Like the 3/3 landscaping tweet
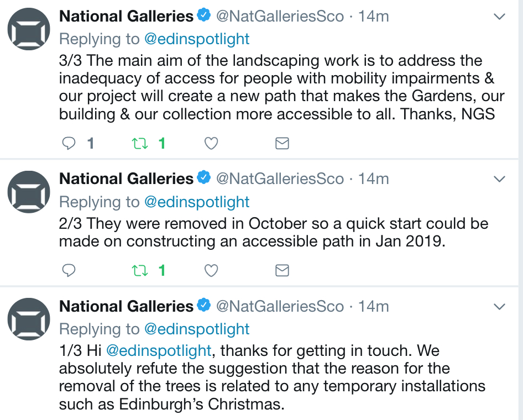Viewport: 523px width, 420px height. click(211, 144)
